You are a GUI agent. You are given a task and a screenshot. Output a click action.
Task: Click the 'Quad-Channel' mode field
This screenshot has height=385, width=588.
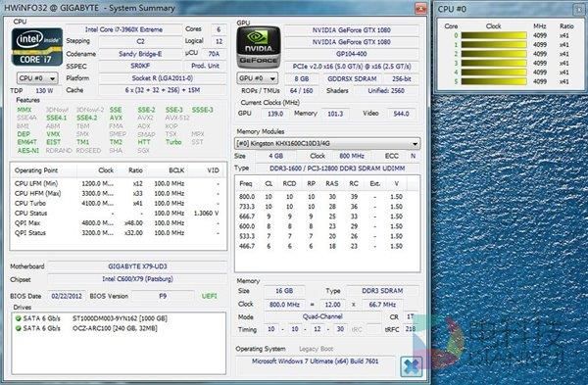(322, 316)
